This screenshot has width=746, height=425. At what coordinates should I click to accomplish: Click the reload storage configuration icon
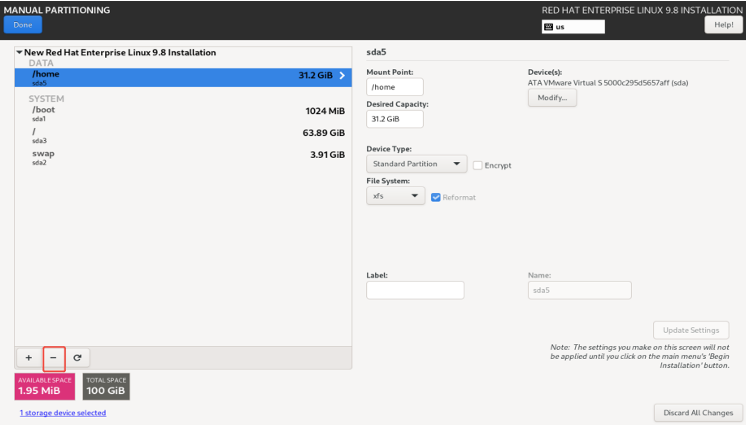pyautogui.click(x=77, y=358)
